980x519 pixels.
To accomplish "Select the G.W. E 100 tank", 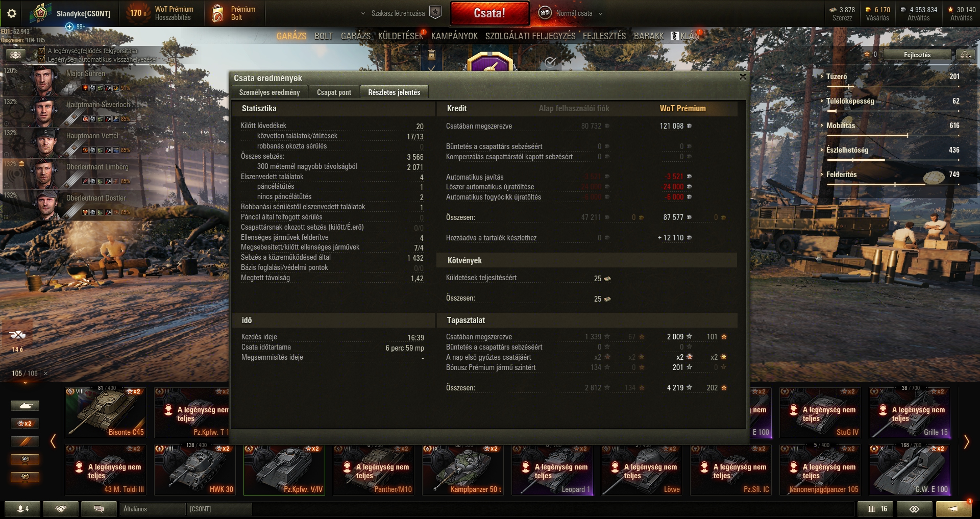I will [910, 469].
